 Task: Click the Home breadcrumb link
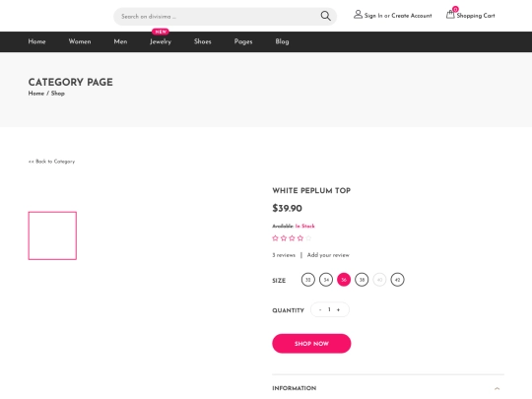[x=36, y=94]
